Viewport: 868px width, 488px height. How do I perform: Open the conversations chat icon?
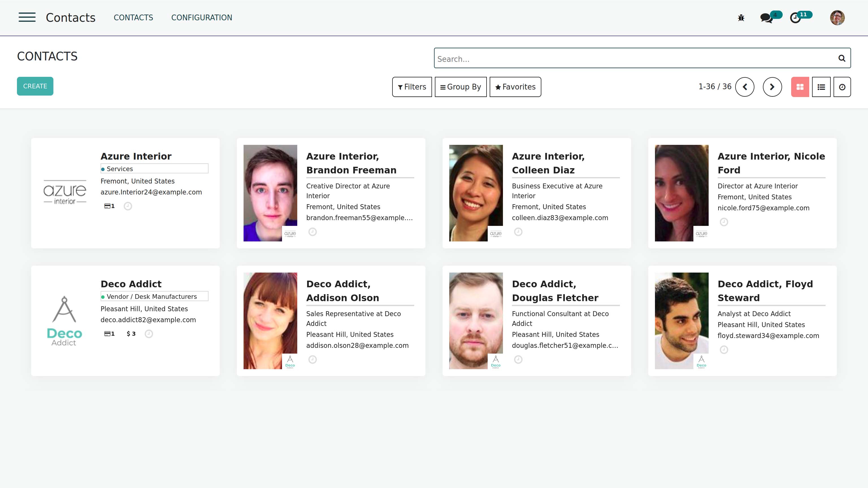coord(766,18)
